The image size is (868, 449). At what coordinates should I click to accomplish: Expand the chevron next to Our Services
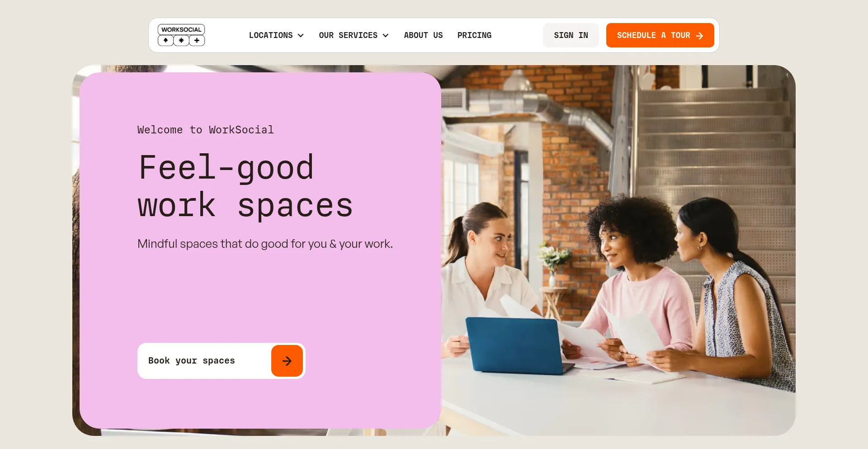(386, 36)
